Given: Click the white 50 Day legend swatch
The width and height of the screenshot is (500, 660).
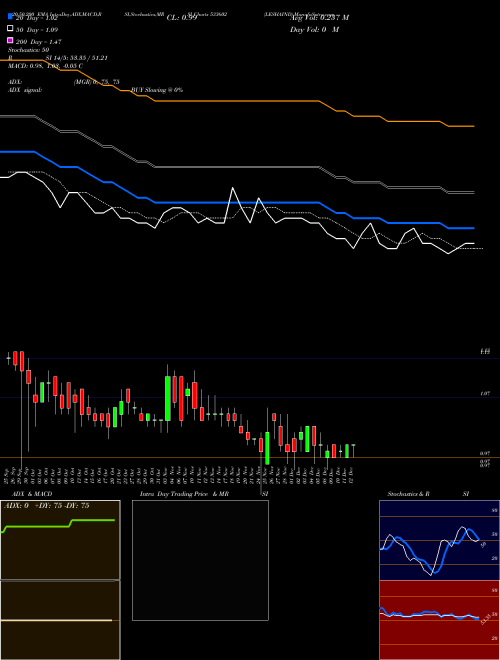Looking at the screenshot, I should click(10, 28).
